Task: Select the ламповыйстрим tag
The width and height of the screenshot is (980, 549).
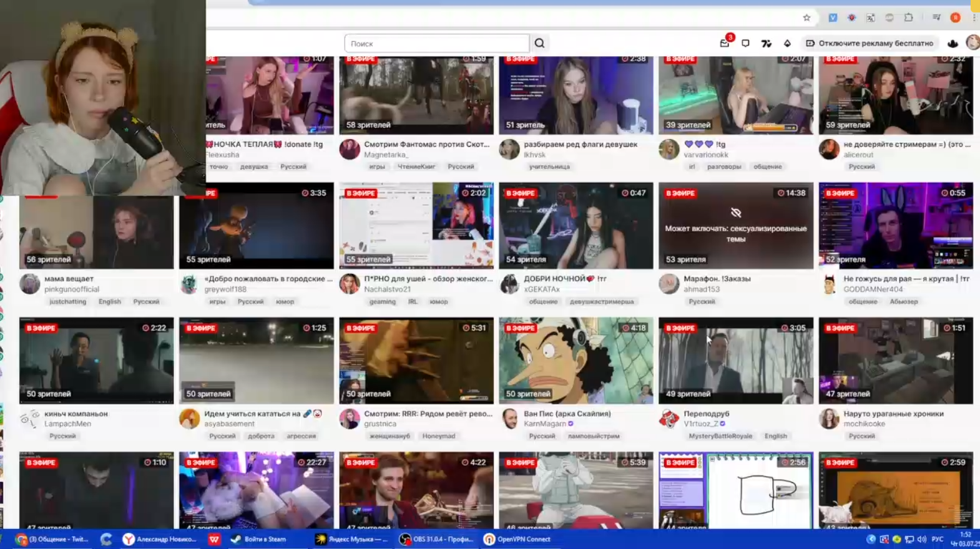Action: click(594, 436)
